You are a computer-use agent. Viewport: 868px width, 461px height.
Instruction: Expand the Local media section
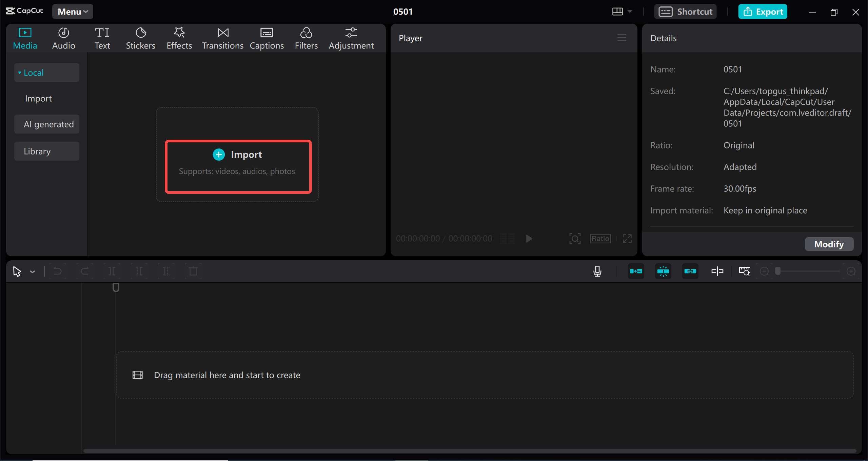coord(21,72)
